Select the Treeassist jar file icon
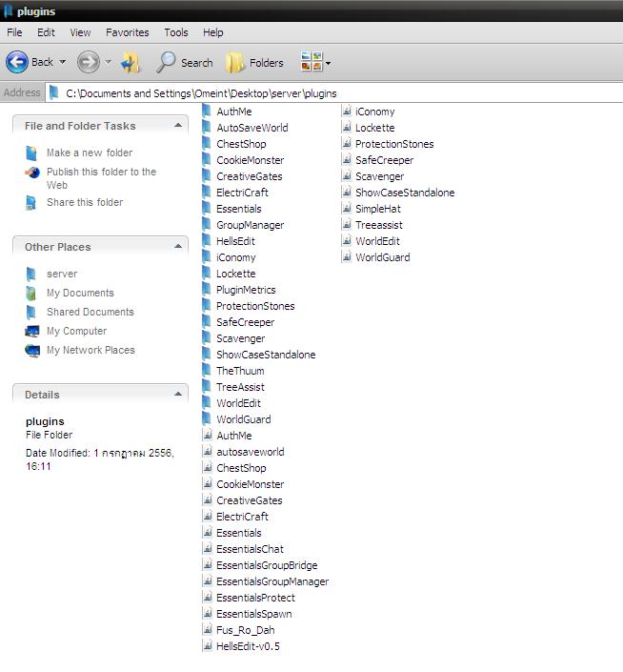623x672 pixels. tap(347, 225)
